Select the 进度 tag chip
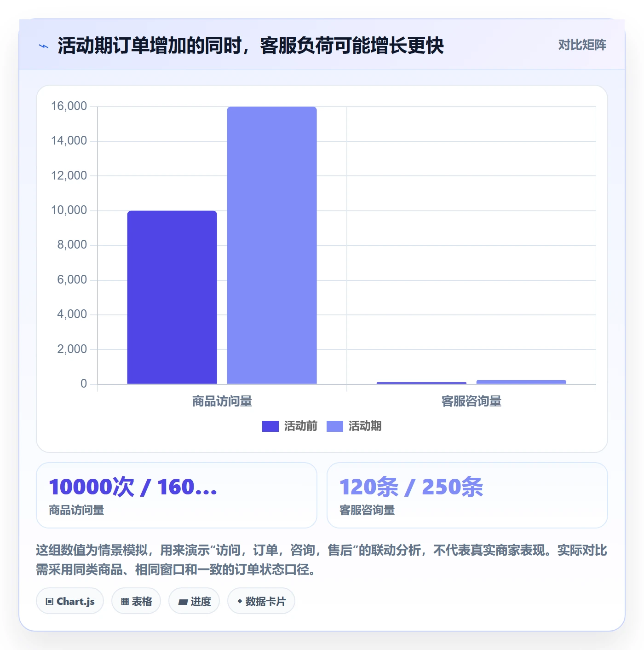The width and height of the screenshot is (644, 650). click(194, 601)
